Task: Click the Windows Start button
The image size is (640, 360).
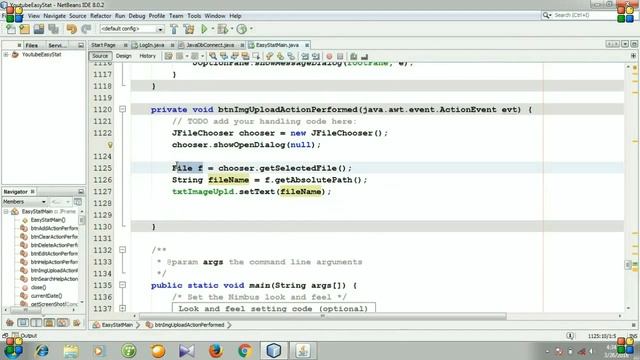Action: click(x=13, y=351)
